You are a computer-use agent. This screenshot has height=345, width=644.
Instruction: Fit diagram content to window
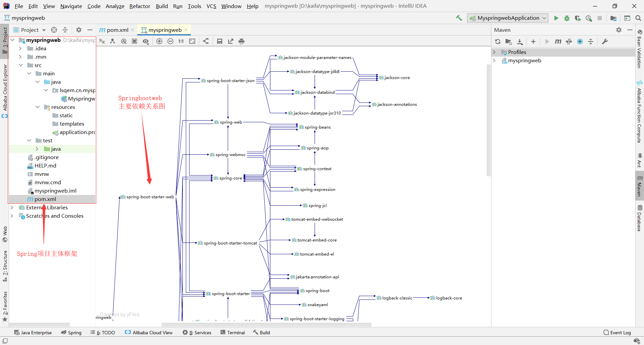pyautogui.click(x=192, y=41)
